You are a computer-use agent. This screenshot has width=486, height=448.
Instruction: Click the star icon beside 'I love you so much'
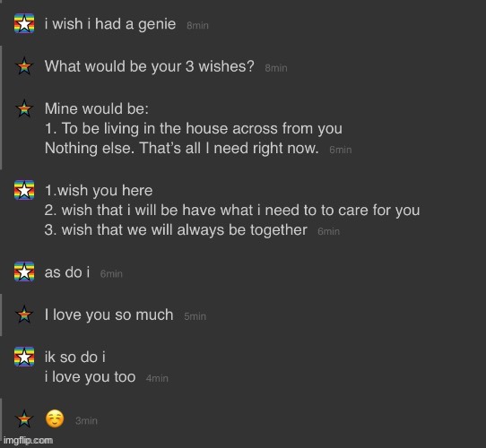point(24,314)
